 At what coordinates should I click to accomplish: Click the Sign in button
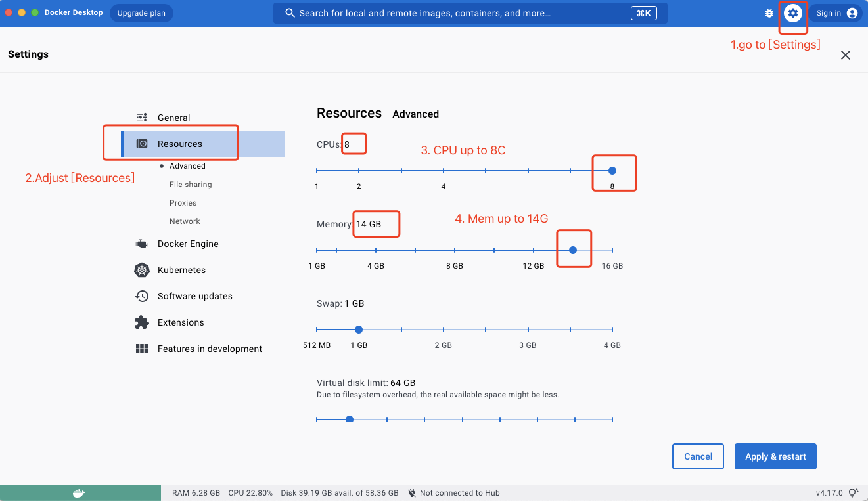pyautogui.click(x=836, y=13)
